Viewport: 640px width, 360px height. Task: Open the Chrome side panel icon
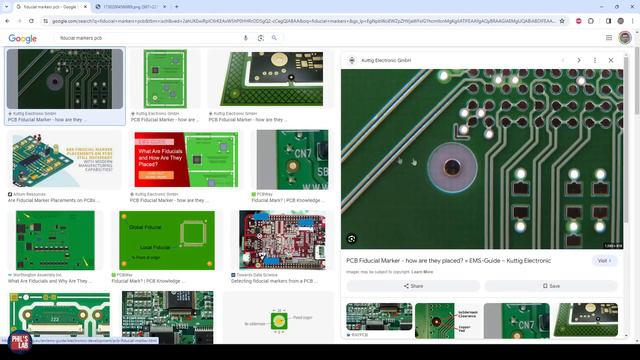coord(608,21)
